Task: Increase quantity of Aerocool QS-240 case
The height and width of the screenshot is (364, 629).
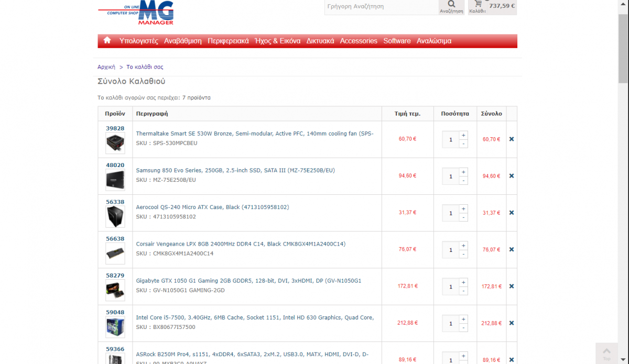Action: click(463, 208)
